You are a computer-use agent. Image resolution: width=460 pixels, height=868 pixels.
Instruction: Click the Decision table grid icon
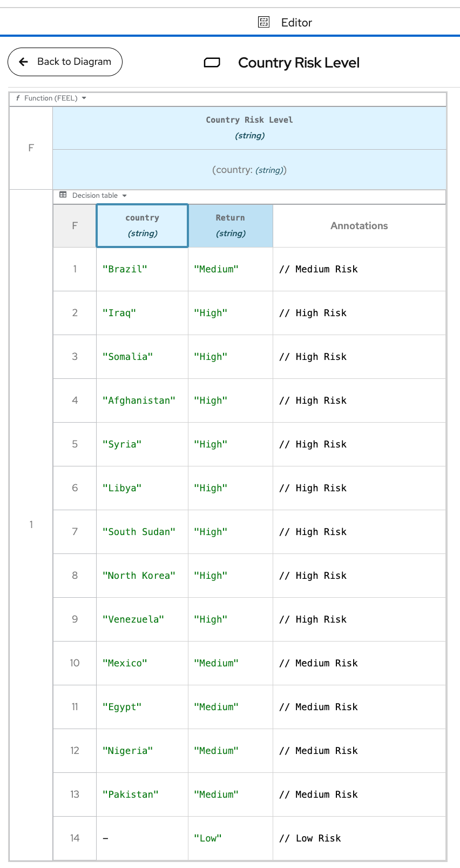click(x=63, y=195)
